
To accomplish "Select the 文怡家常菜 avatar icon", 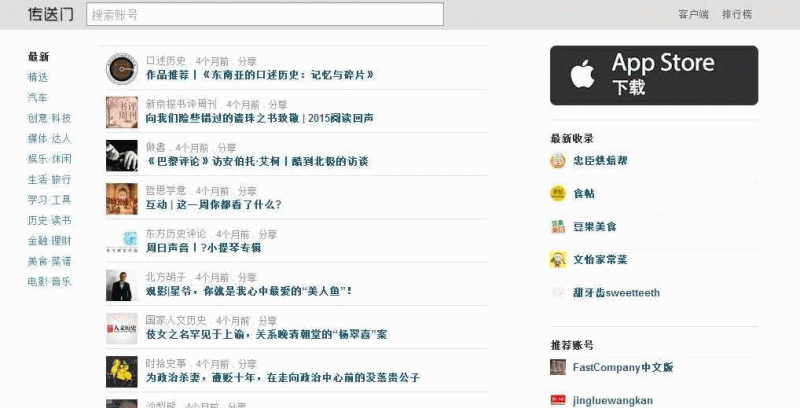I will 558,260.
